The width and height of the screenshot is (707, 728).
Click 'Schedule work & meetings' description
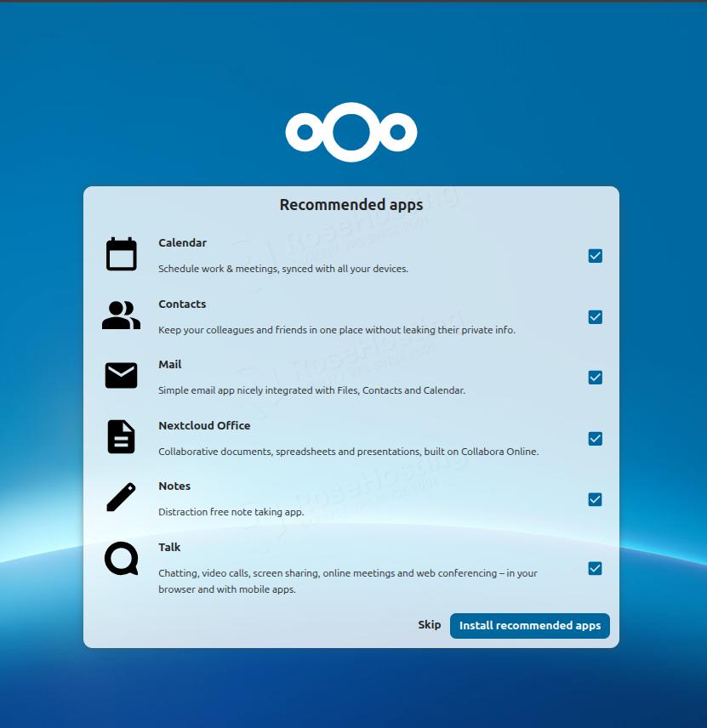click(x=283, y=269)
